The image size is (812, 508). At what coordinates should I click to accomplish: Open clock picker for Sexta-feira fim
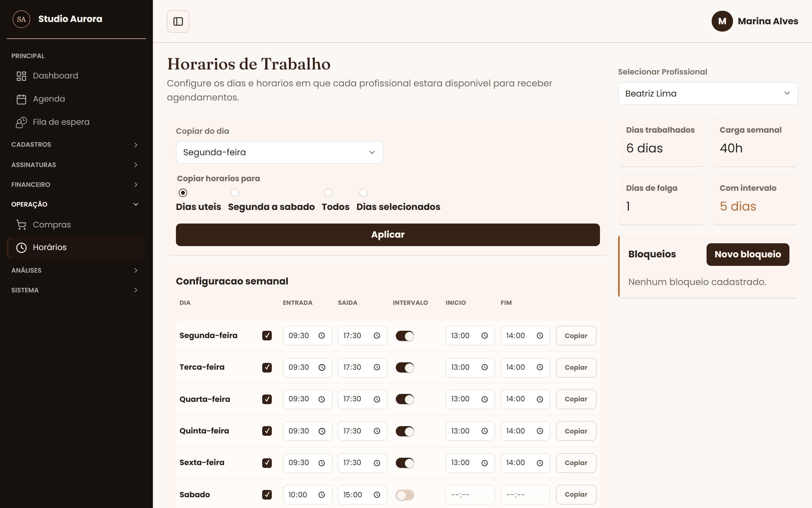coord(540,463)
